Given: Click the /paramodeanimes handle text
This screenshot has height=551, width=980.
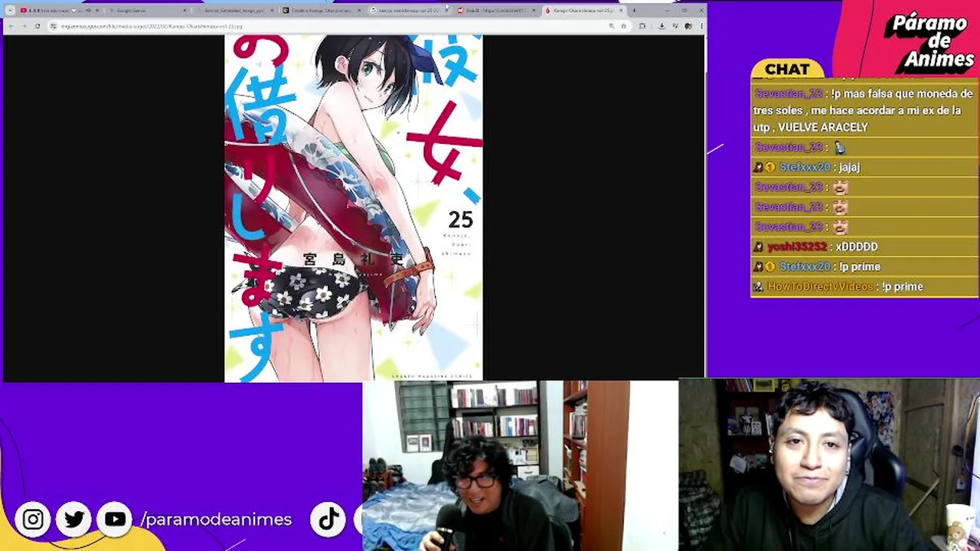Looking at the screenshot, I should pos(216,520).
